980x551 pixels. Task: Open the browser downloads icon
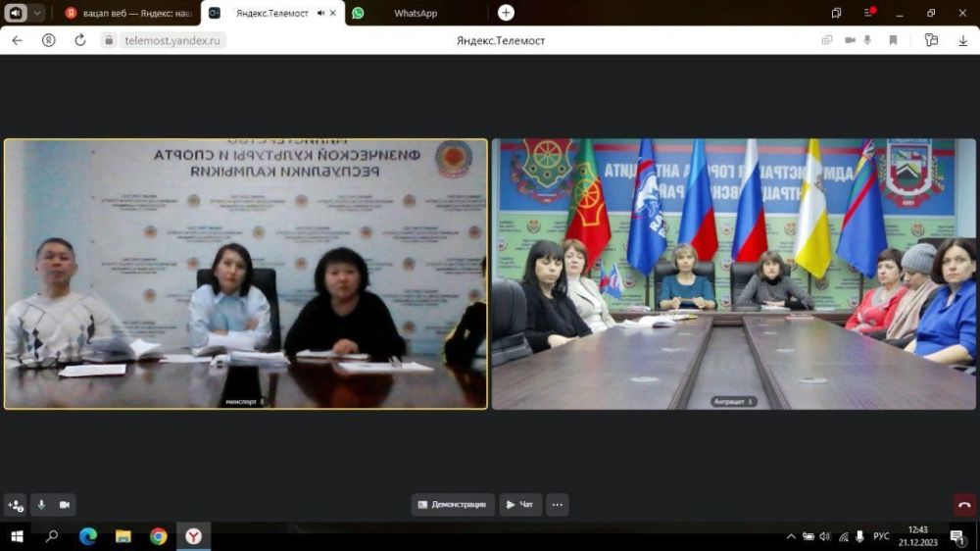963,40
